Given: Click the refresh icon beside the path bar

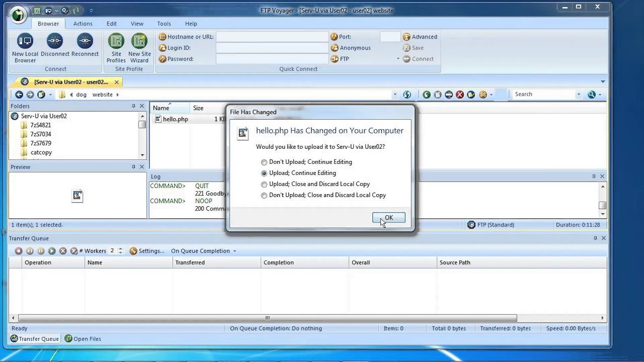Looking at the screenshot, I should 407,95.
